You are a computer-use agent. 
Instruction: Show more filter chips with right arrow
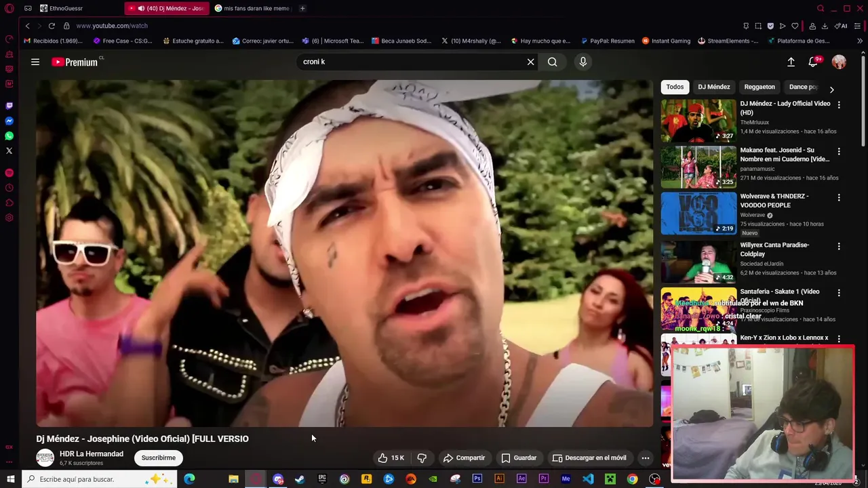(x=832, y=89)
